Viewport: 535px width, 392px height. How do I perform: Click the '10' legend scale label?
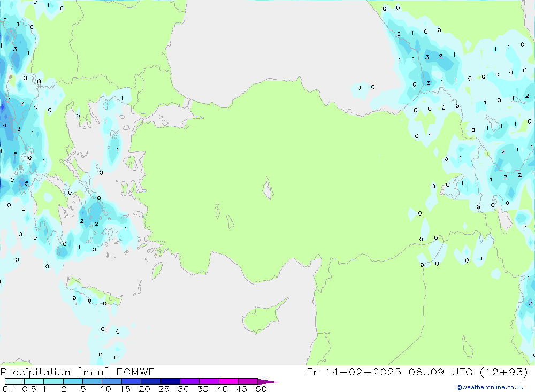106,389
